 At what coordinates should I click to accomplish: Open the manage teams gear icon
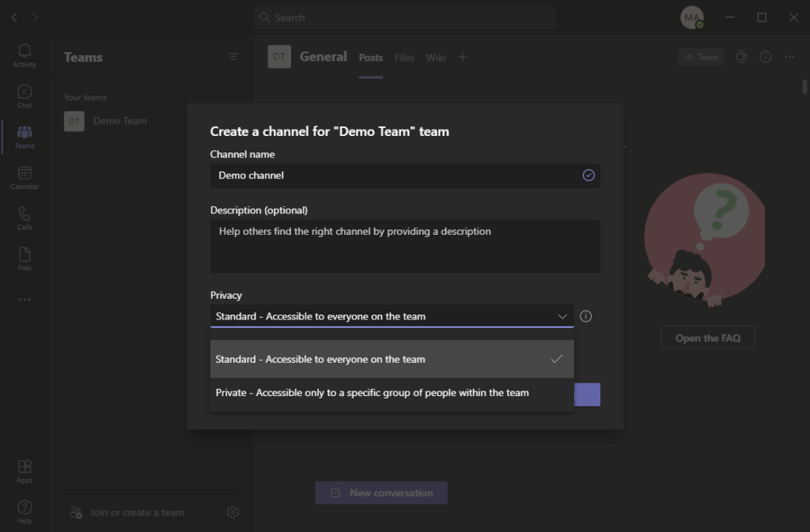(x=233, y=512)
